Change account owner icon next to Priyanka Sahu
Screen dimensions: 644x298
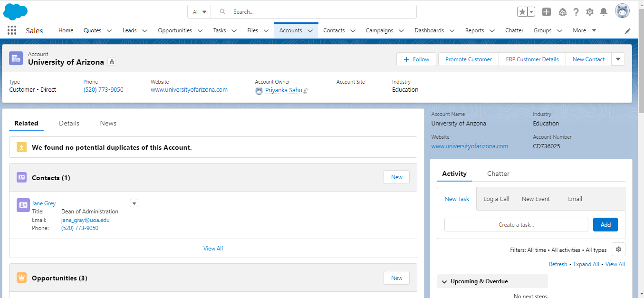[x=306, y=91]
